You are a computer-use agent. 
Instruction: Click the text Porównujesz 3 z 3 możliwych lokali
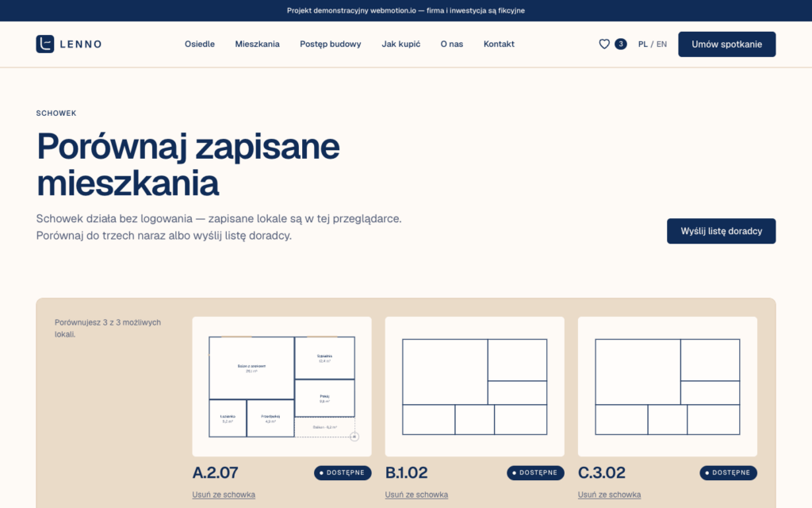point(108,328)
